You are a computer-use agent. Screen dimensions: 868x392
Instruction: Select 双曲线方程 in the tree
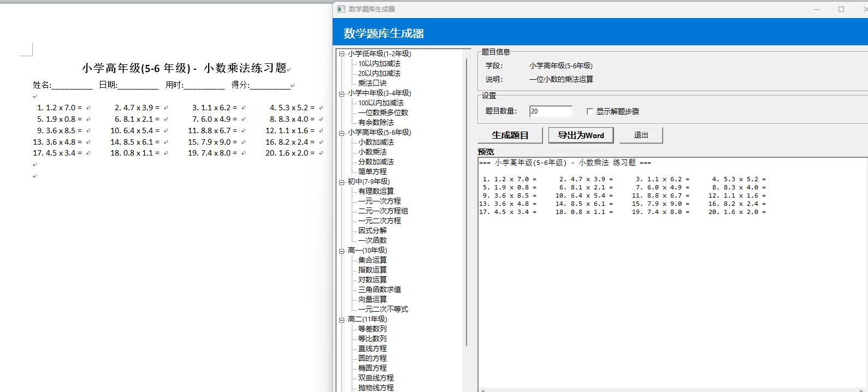pyautogui.click(x=376, y=378)
